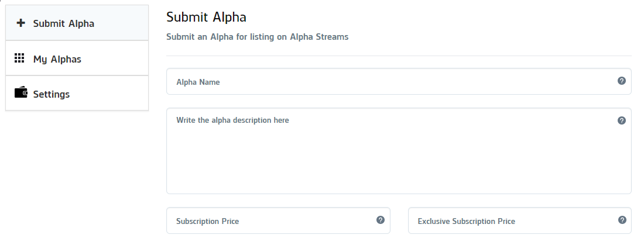This screenshot has height=238, width=644.
Task: Focus the Subscription Price input field
Action: (x=278, y=221)
